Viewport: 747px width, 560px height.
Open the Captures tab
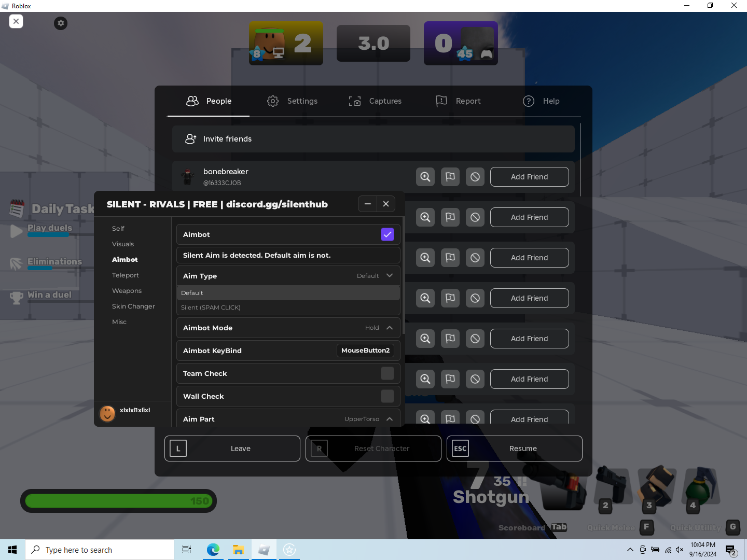click(375, 101)
